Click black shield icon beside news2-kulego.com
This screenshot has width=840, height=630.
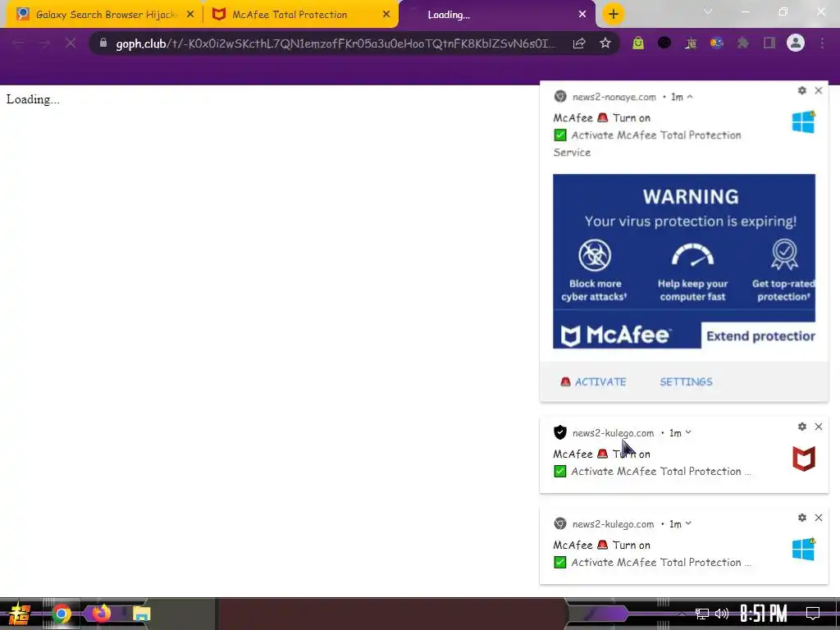559,432
